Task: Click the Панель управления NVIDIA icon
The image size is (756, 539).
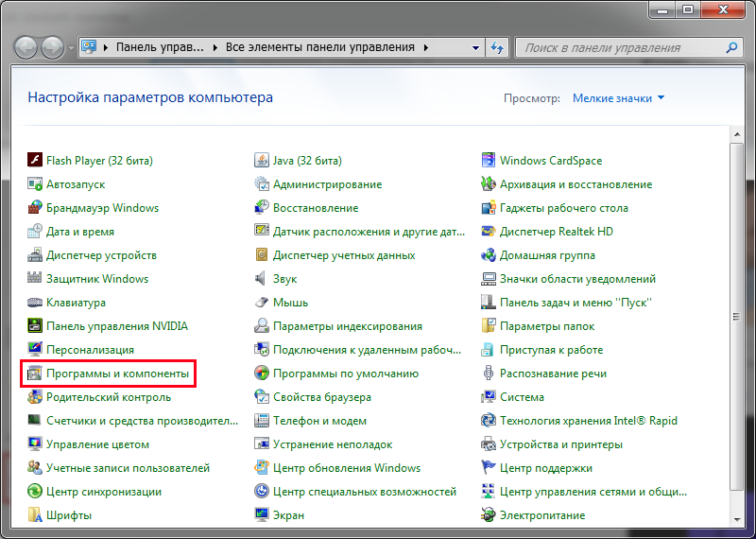Action: pyautogui.click(x=35, y=325)
